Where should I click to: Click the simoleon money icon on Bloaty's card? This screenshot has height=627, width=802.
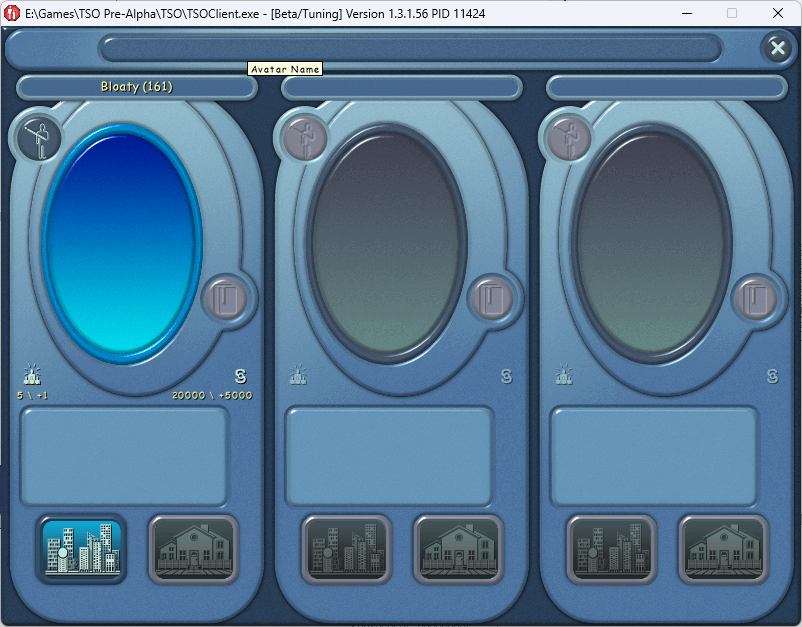coord(240,376)
